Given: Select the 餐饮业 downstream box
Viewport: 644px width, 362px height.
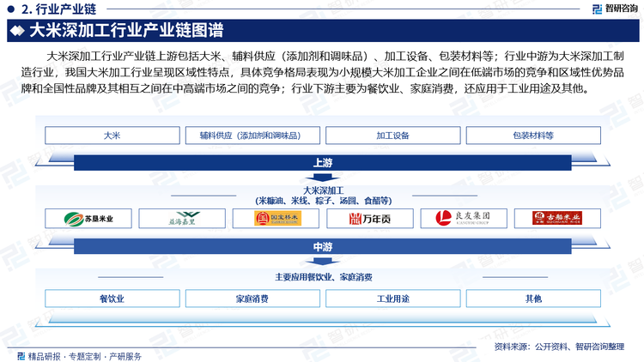Looking at the screenshot, I should 112,299.
